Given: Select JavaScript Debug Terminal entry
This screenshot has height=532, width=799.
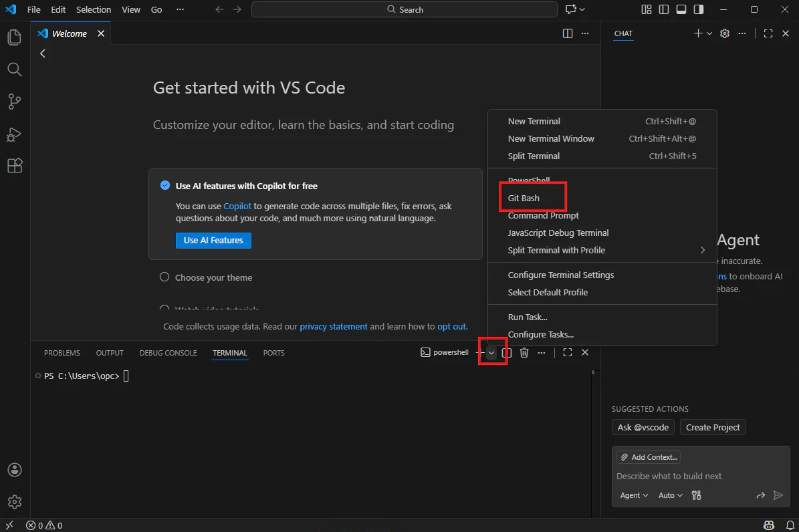Looking at the screenshot, I should click(602, 233).
